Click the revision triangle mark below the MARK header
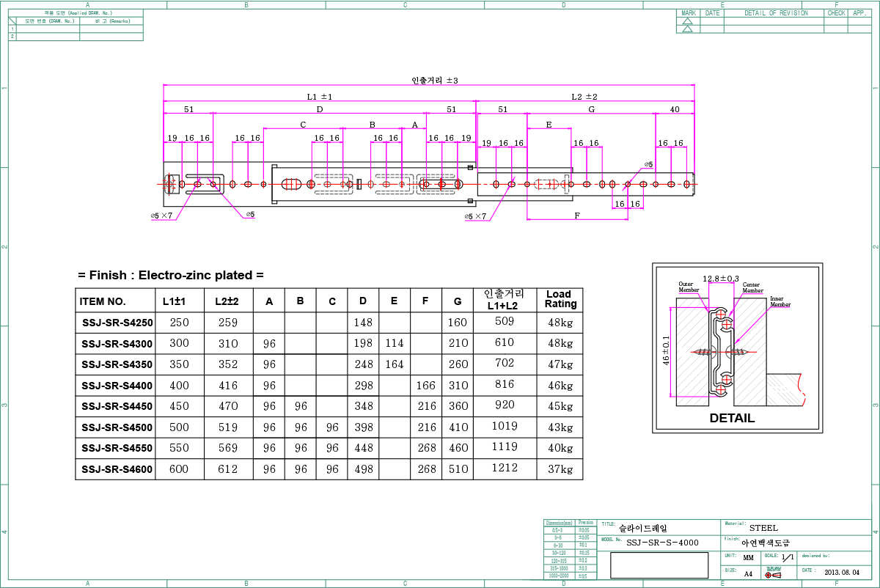The height and width of the screenshot is (588, 880). click(x=687, y=21)
